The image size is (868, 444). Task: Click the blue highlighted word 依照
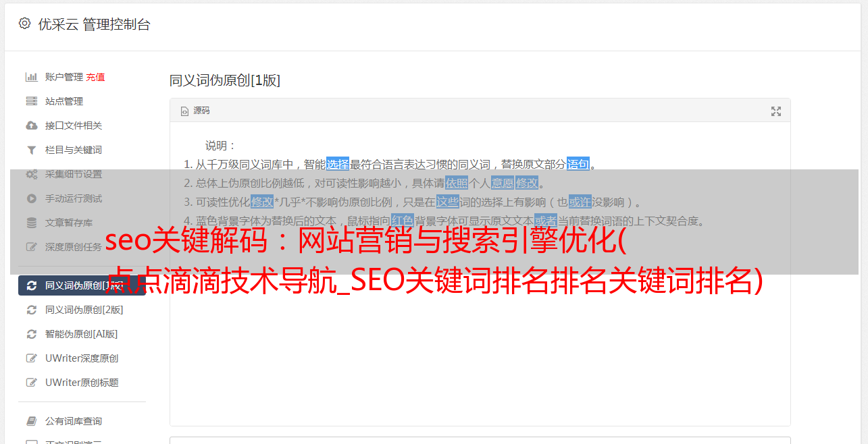(x=457, y=183)
